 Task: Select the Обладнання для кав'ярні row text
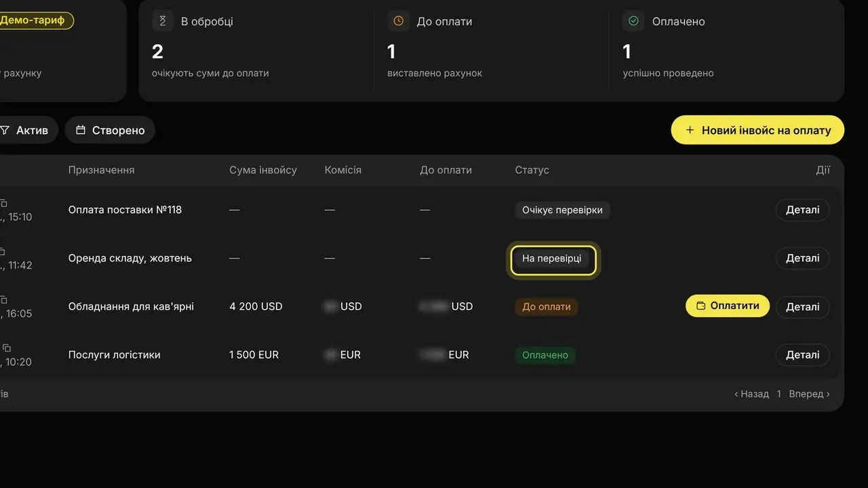[x=131, y=306]
